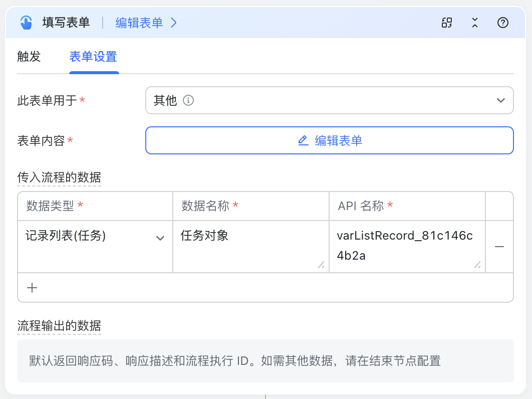The image size is (532, 399).
Task: Click the resize handle of API 名称 field
Action: (x=477, y=265)
